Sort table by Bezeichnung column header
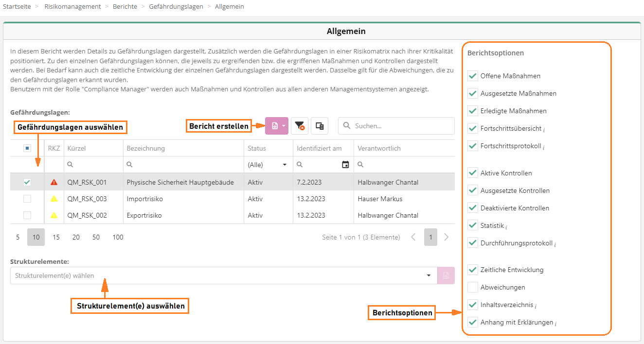This screenshot has height=344, width=644. click(x=146, y=148)
